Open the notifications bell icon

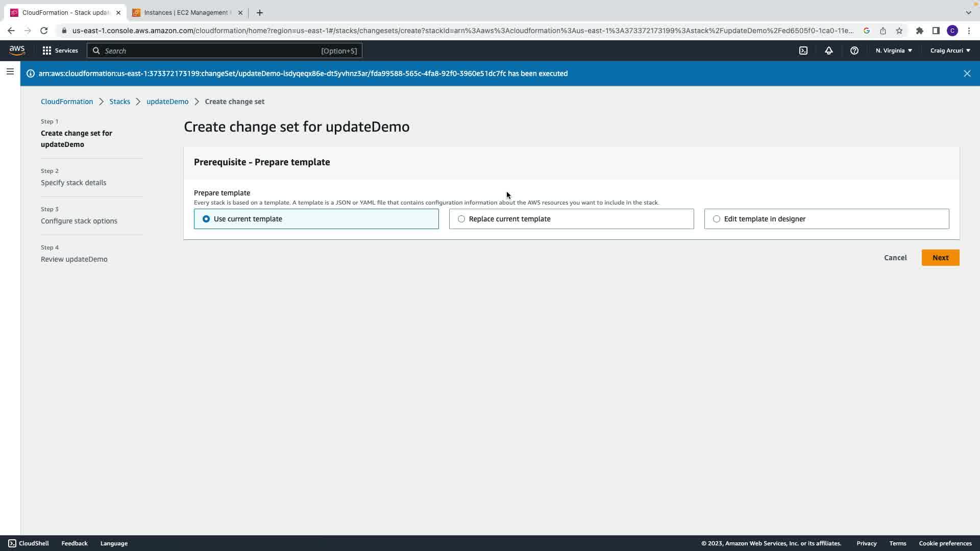click(x=828, y=51)
